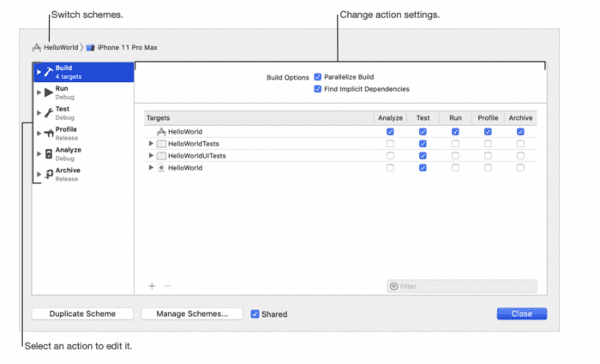Switch scheme via HelloWorld breadcrumb
This screenshot has height=364, width=600.
pyautogui.click(x=61, y=47)
